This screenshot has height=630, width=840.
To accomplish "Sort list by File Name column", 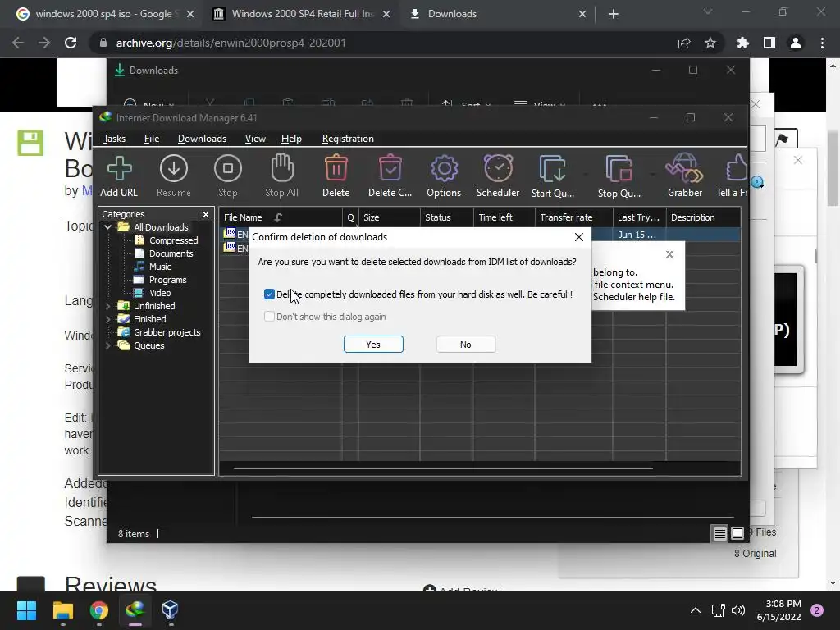I will pos(281,217).
